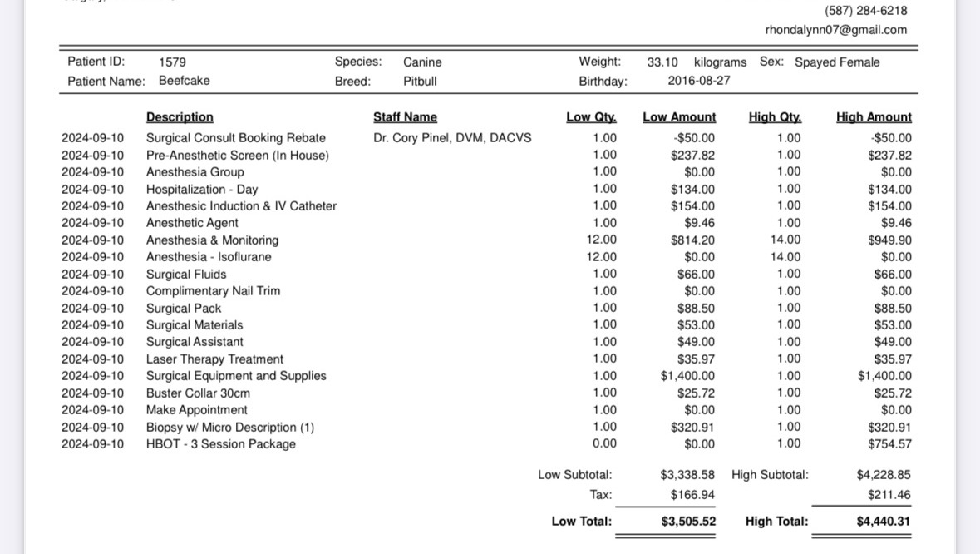Viewport: 980px width, 554px height.
Task: Click the low amount $814.20
Action: 692,240
